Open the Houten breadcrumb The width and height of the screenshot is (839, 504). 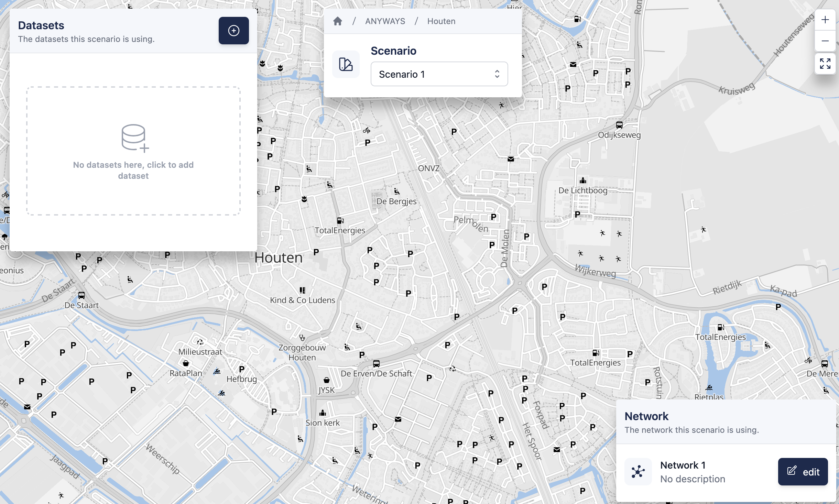441,21
